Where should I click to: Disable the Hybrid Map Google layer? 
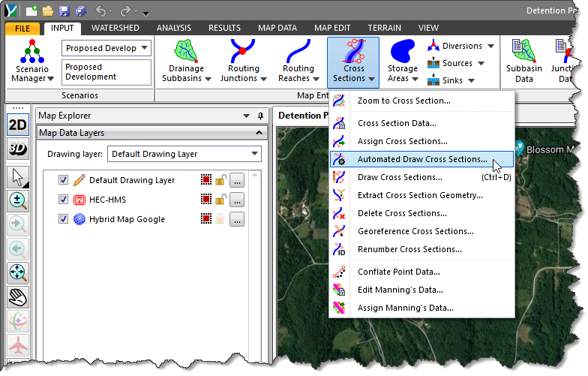click(64, 219)
